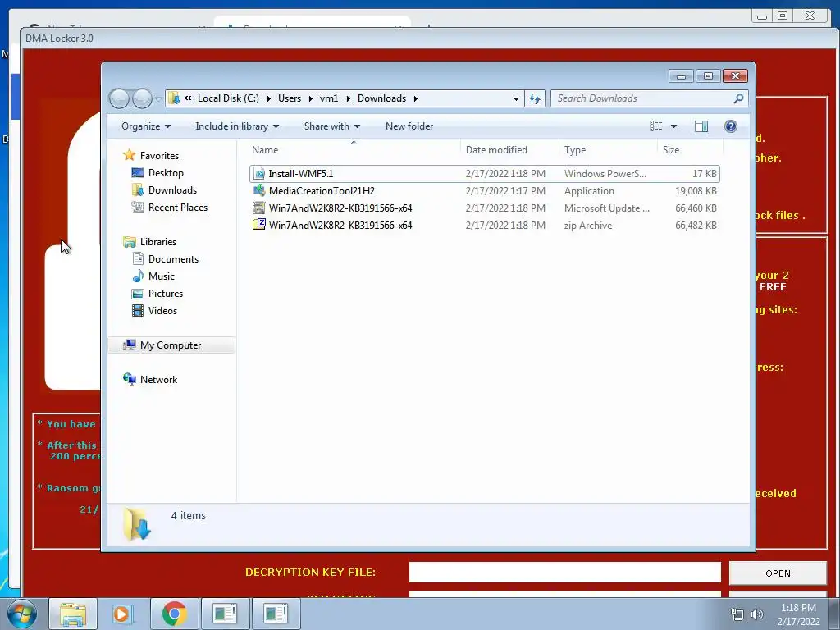Select My Computer in navigation pane

(x=171, y=345)
